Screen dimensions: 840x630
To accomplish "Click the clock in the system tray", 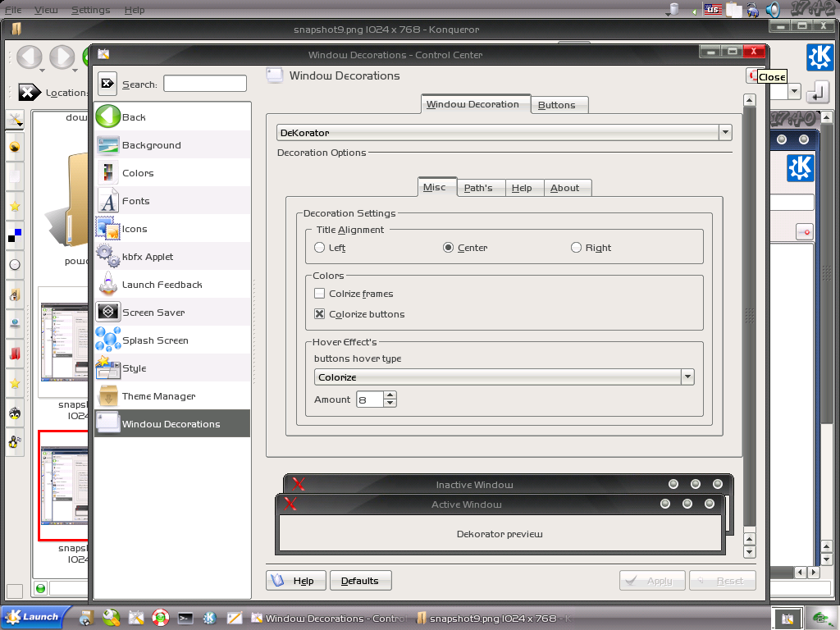I will pos(813,8).
